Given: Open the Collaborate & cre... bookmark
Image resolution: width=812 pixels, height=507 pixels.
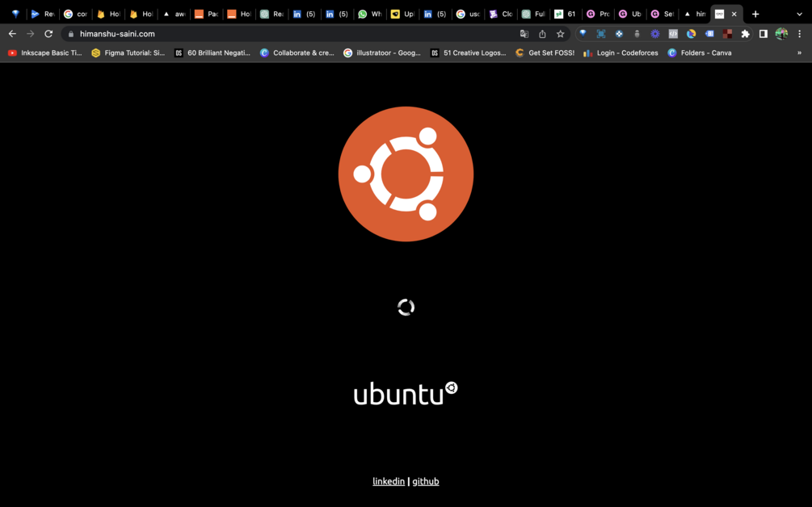Looking at the screenshot, I should coord(297,52).
